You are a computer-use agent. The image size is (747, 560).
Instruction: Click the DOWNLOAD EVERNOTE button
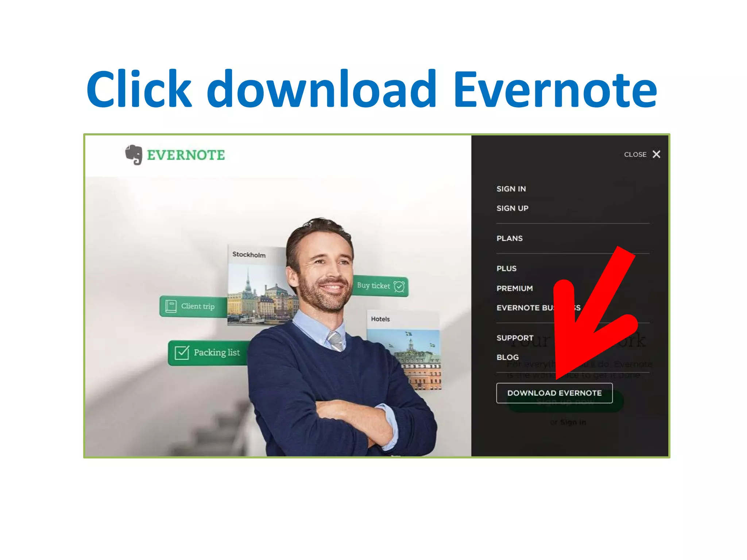pyautogui.click(x=554, y=393)
